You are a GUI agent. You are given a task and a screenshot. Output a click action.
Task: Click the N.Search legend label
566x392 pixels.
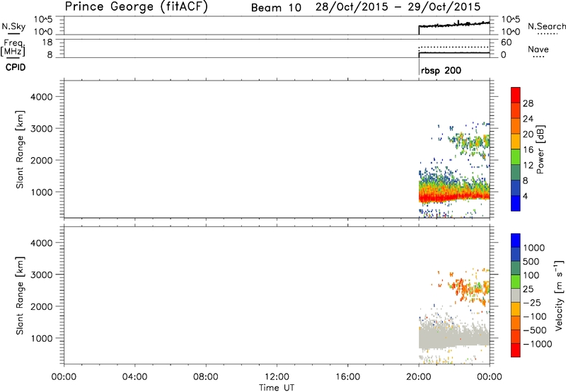[x=546, y=26]
